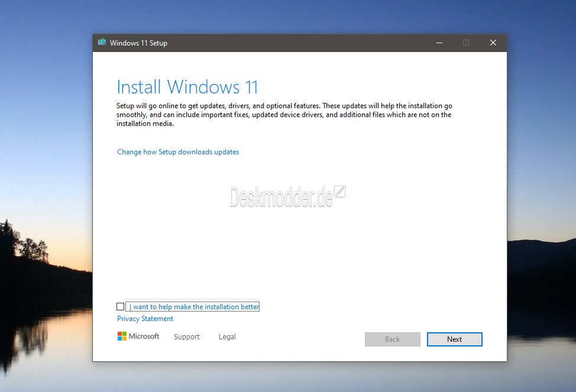Click the greyed-out Back button

(392, 339)
